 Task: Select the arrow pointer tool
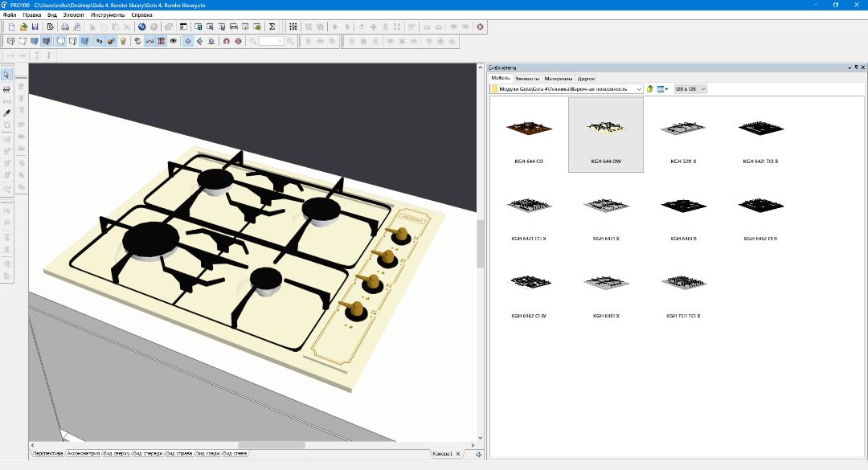7,75
